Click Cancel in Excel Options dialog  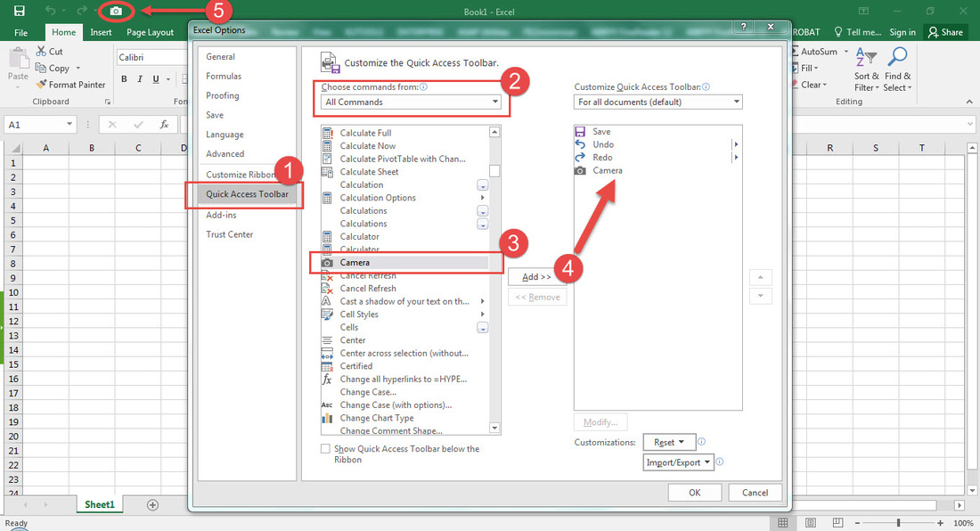coord(755,493)
